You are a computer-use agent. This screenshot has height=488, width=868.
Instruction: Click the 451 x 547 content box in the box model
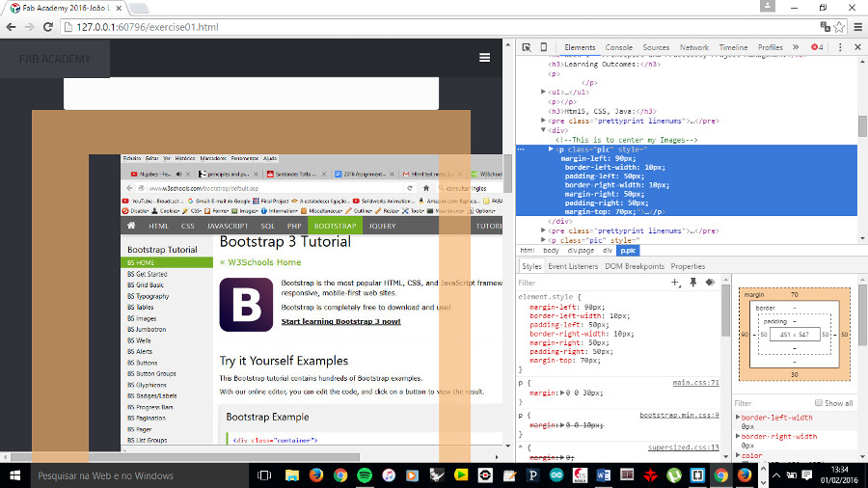tap(795, 335)
